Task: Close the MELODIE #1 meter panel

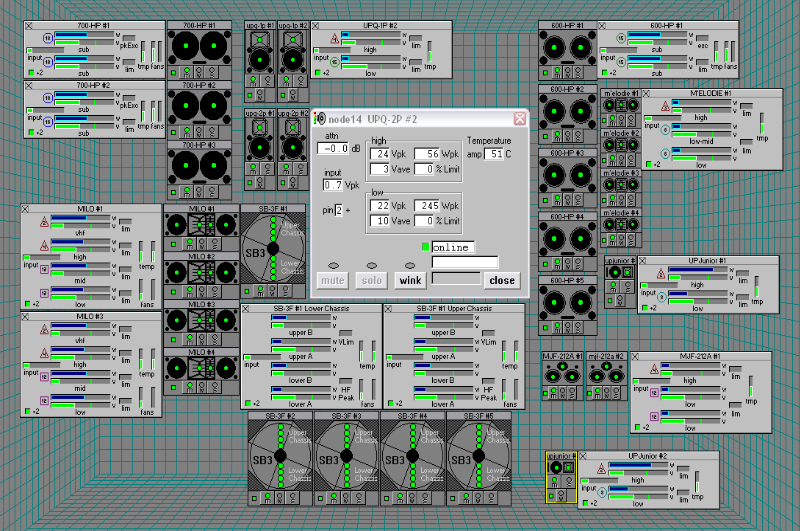Action: coord(647,94)
